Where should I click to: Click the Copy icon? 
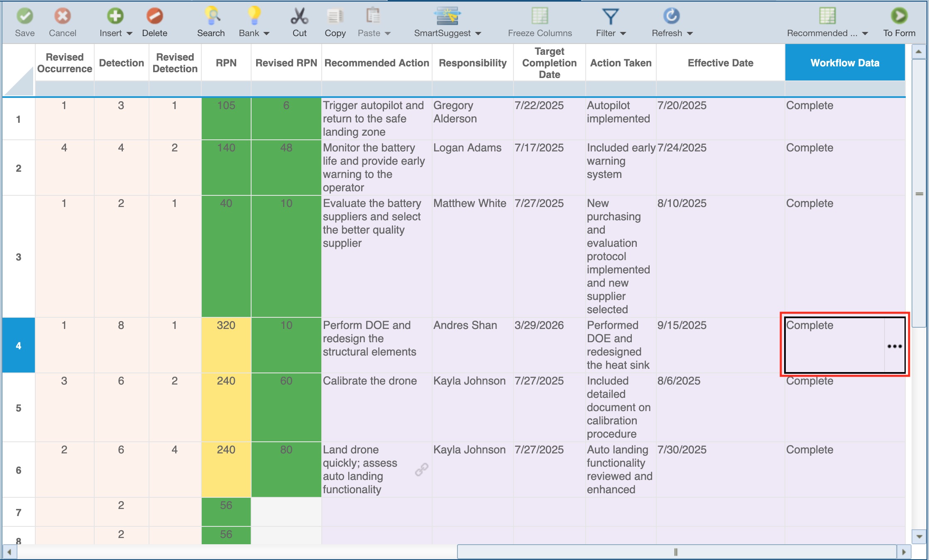(x=335, y=17)
